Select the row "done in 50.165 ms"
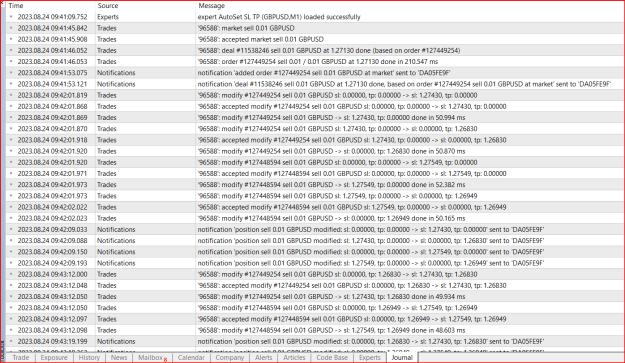 click(315, 218)
